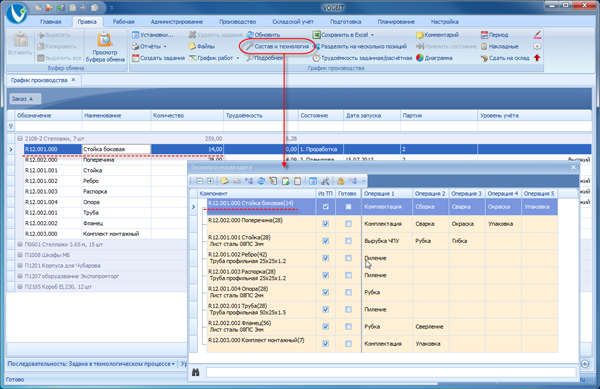Open Состав и технология wrench button
Image resolution: width=600 pixels, height=389 pixels.
tap(277, 46)
